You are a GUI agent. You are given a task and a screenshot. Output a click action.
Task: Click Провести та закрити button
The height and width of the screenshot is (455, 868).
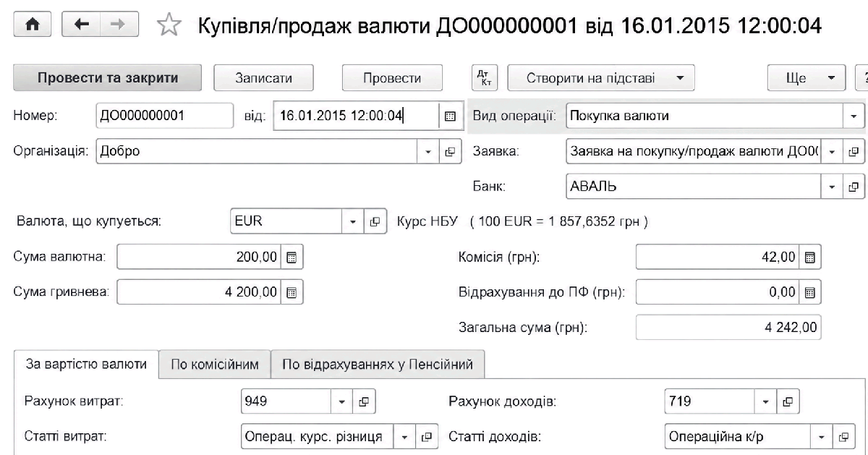[x=108, y=77]
